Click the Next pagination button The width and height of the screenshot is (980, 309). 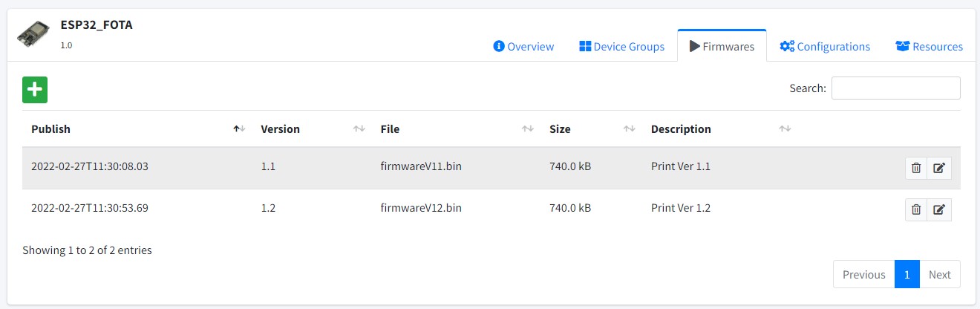(939, 275)
